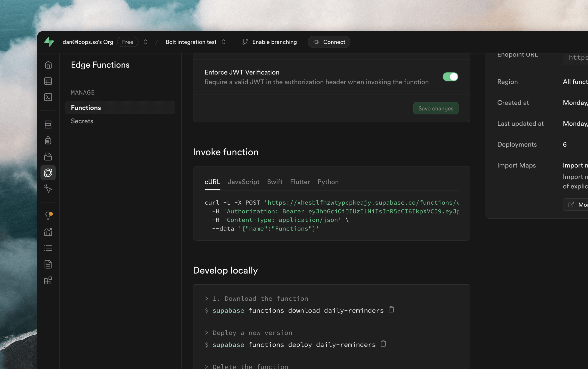This screenshot has height=369, width=588.
Task: Click the Region label
Action: point(507,82)
